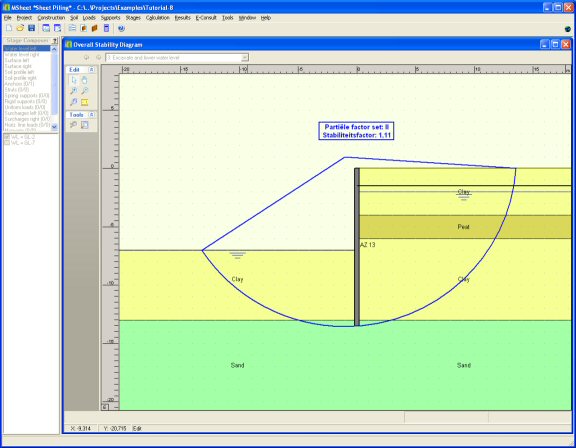Select 'Soil profile left' in the list
The height and width of the screenshot is (448, 576).
pos(20,72)
